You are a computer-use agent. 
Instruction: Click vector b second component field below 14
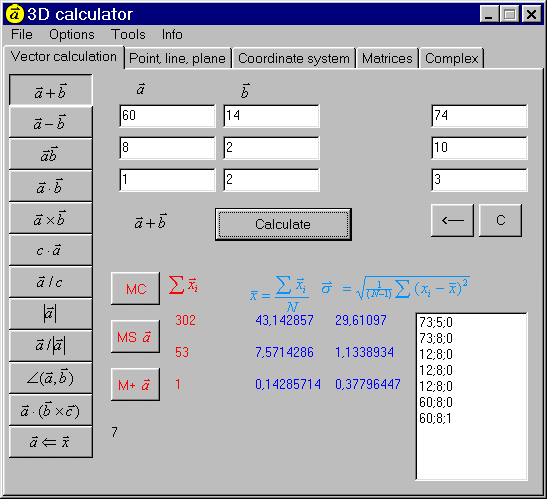(271, 148)
